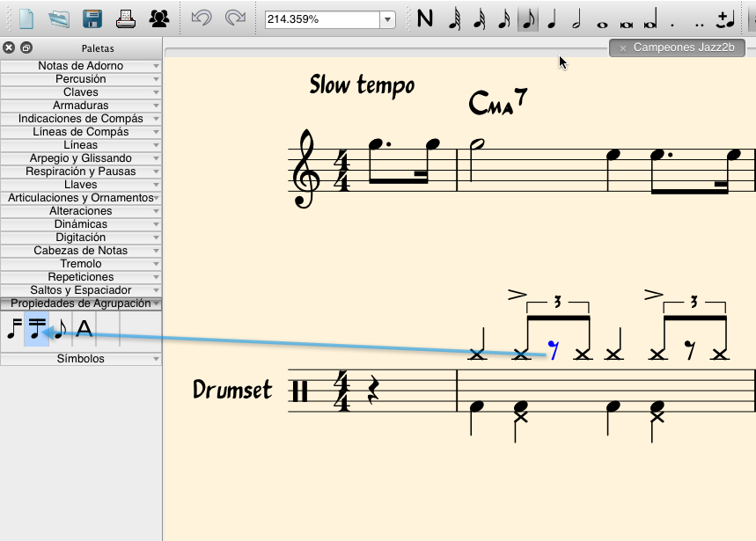The width and height of the screenshot is (756, 541).
Task: Select the half note duration icon
Action: click(x=576, y=18)
